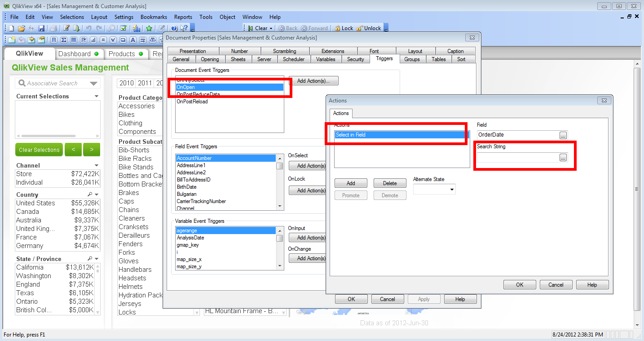Click the Field text box containing OrderDate

[518, 135]
